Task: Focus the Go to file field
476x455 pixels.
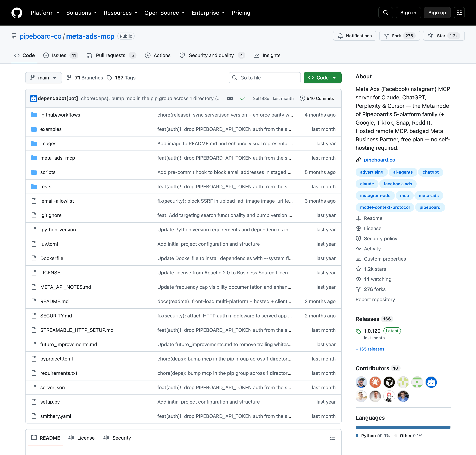Action: [265, 78]
